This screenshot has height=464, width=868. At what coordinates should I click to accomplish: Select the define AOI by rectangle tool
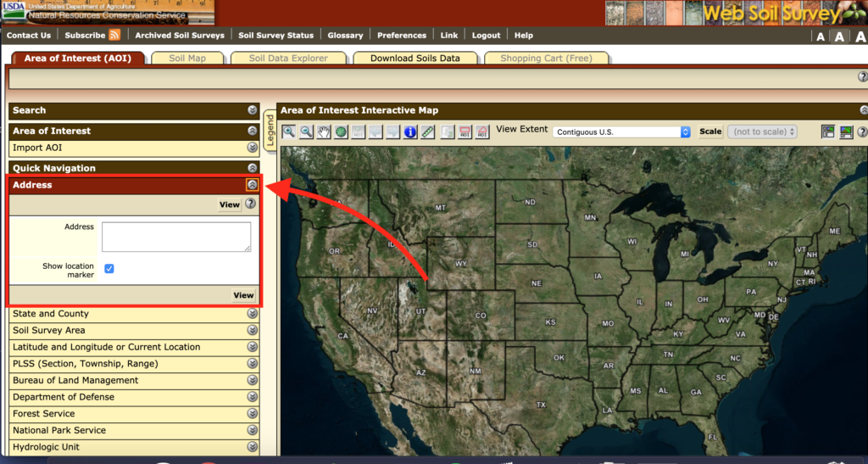pos(465,131)
